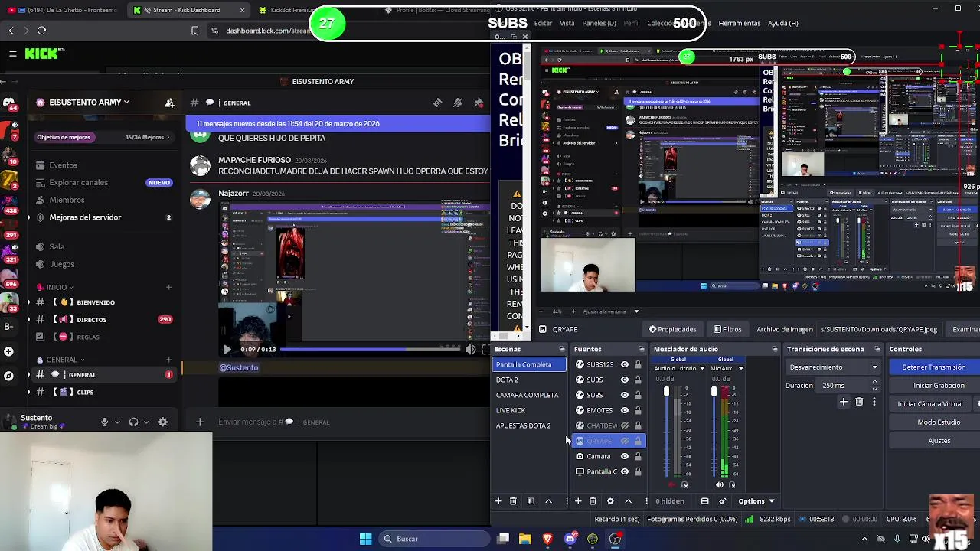Open OBS Vista menu
980x551 pixels.
[x=567, y=23]
